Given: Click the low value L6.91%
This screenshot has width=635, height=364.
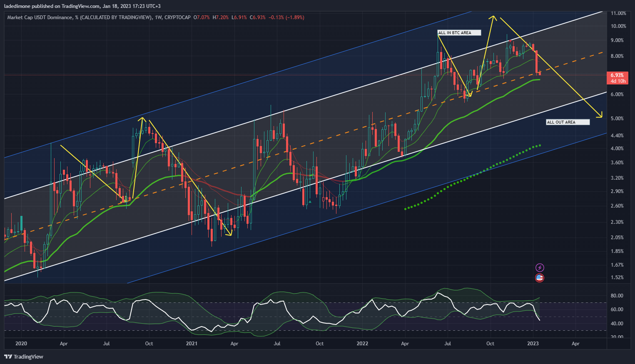Looking at the screenshot, I should click(239, 17).
